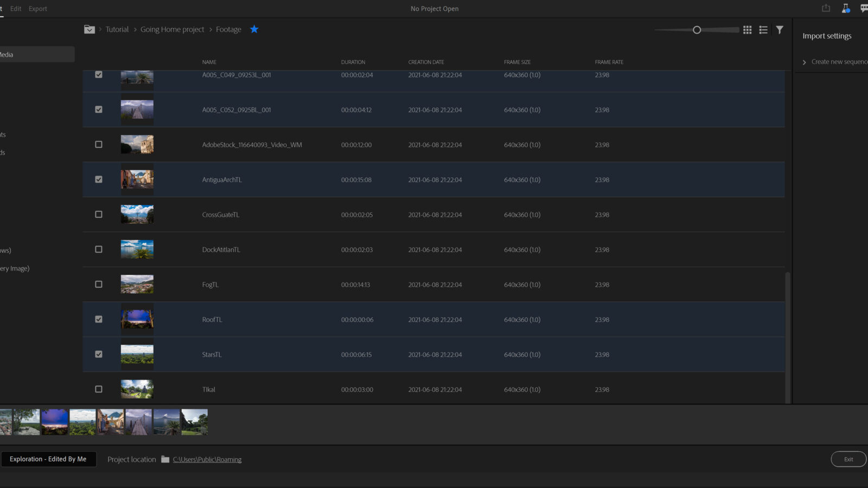868x488 pixels.
Task: Switch to list view
Action: click(x=763, y=30)
